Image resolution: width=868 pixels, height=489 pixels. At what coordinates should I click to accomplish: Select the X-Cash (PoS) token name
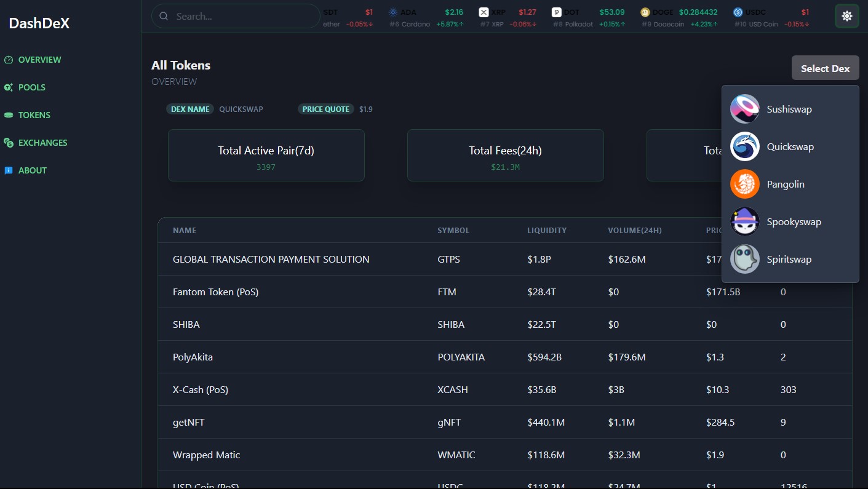coord(201,390)
